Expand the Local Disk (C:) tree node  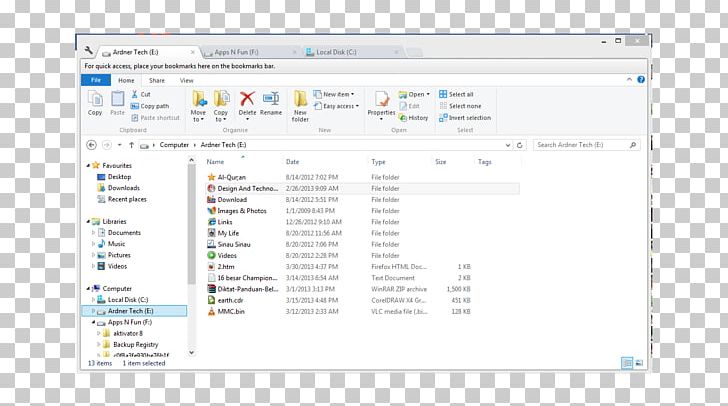coord(95,299)
